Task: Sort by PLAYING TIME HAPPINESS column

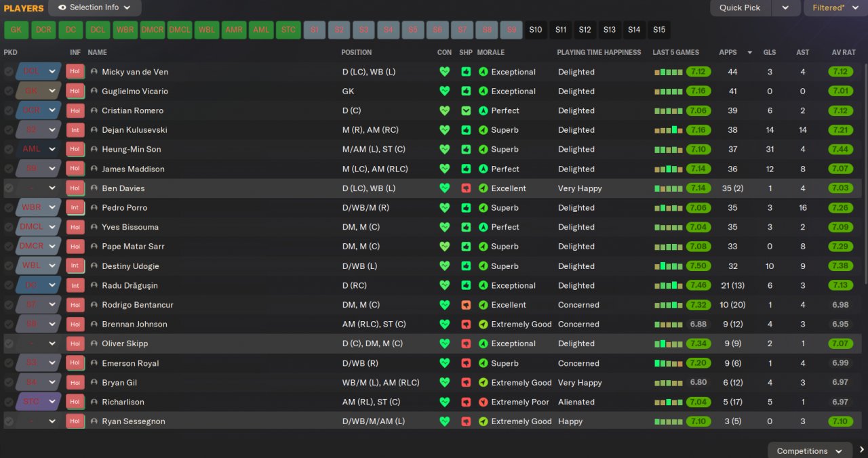Action: pyautogui.click(x=599, y=52)
